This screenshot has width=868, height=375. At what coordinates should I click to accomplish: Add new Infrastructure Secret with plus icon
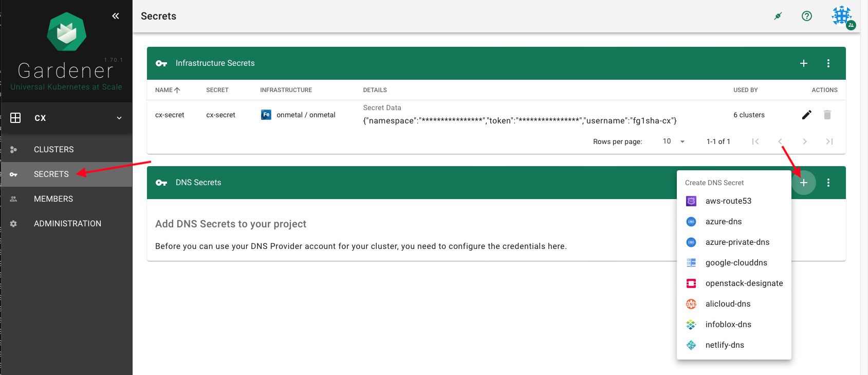804,63
